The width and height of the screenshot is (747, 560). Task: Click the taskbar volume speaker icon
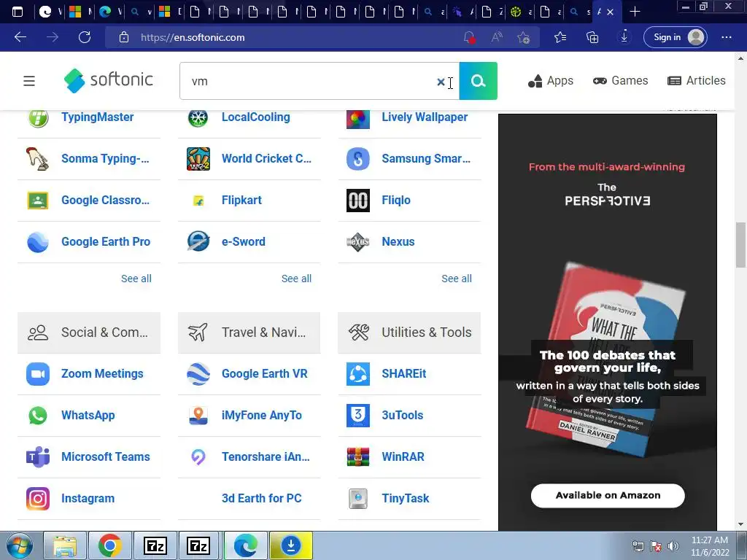(x=673, y=546)
